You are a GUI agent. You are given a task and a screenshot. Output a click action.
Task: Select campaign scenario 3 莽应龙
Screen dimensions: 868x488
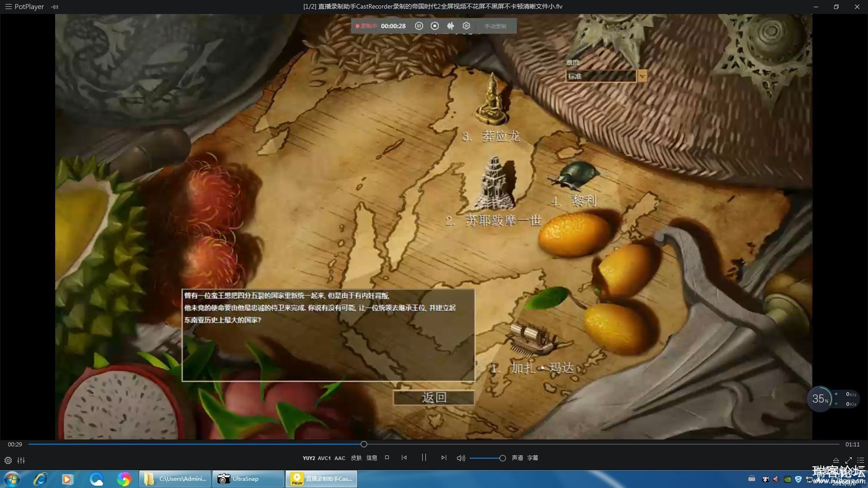pos(491,136)
